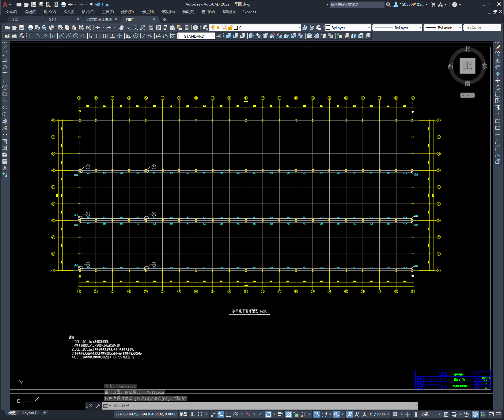
Task: Click the search magnifier icon in title bar
Action: click(x=388, y=5)
